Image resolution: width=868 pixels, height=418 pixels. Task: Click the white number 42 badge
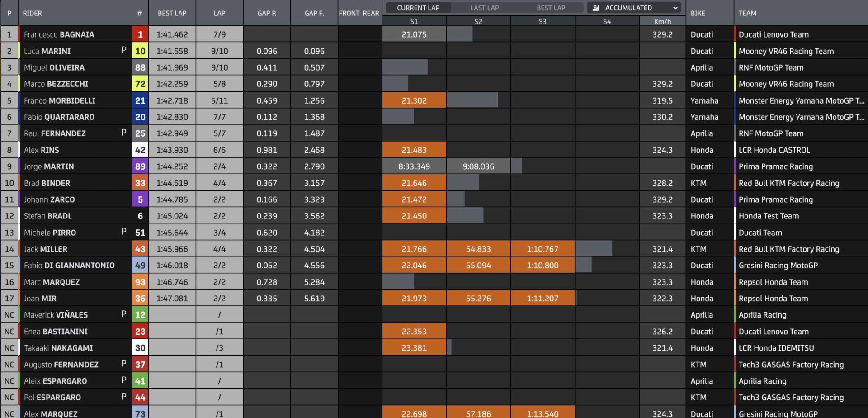(140, 150)
